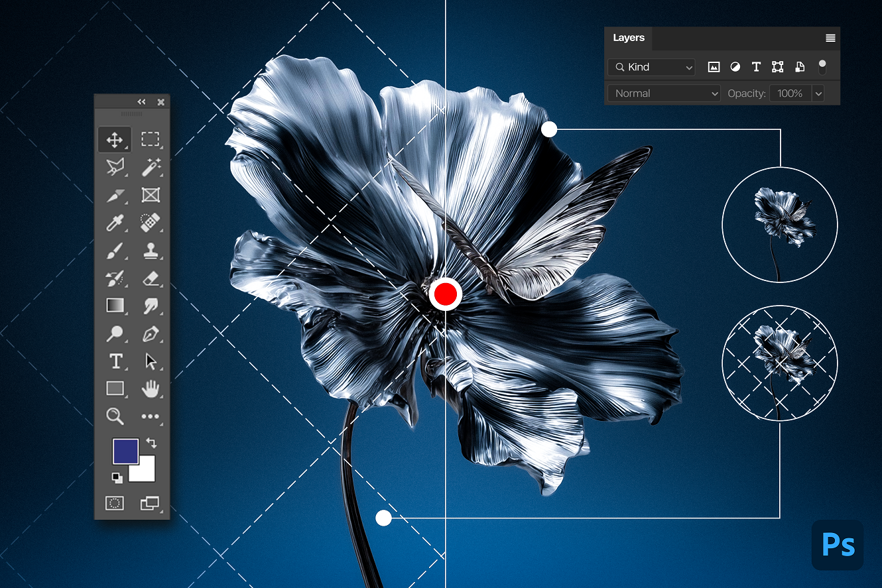Toggle the layer filtering switch
Screen dimensions: 882x588
tap(822, 67)
